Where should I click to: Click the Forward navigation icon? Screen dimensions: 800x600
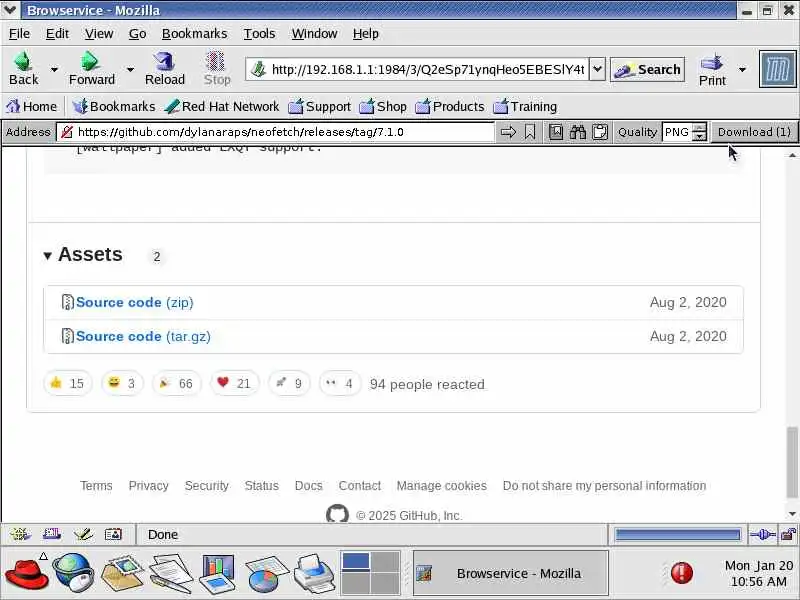[x=90, y=62]
